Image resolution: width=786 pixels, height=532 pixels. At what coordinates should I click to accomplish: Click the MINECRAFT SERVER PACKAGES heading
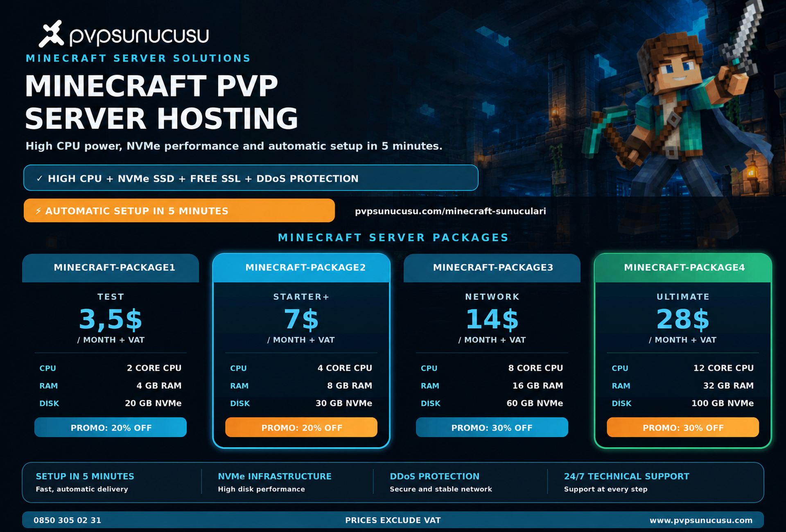point(393,237)
